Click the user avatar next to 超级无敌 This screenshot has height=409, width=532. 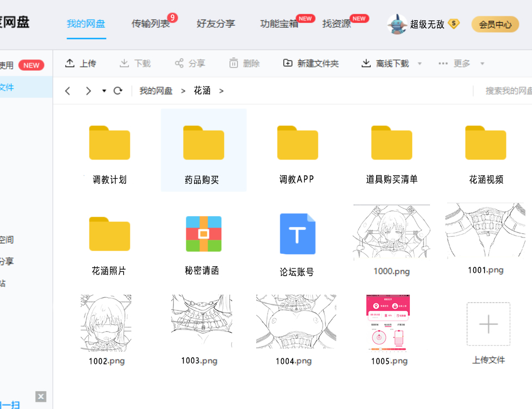click(x=396, y=24)
